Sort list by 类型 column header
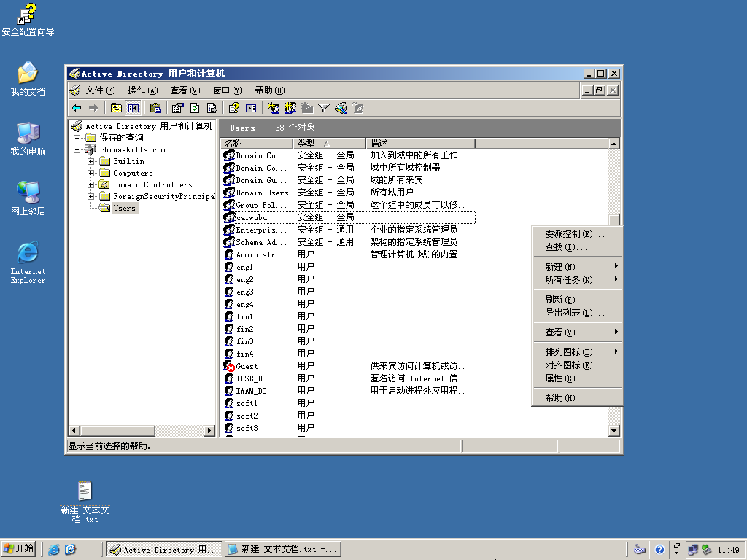Screen dimensions: 747x560 pos(329,144)
